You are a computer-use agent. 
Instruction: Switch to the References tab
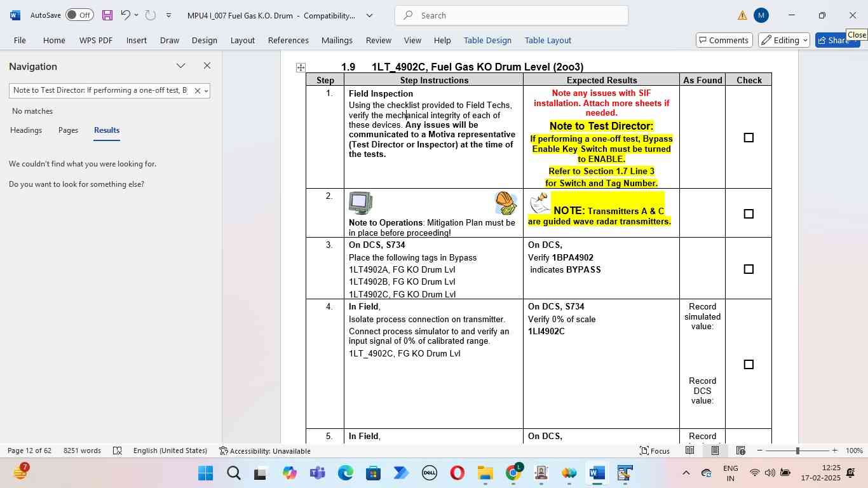pyautogui.click(x=288, y=40)
